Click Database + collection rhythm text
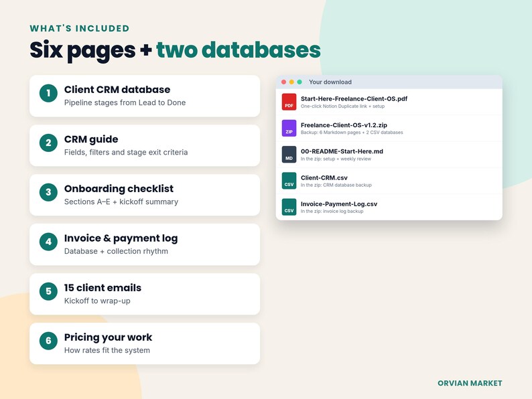This screenshot has height=399, width=532. coord(116,251)
